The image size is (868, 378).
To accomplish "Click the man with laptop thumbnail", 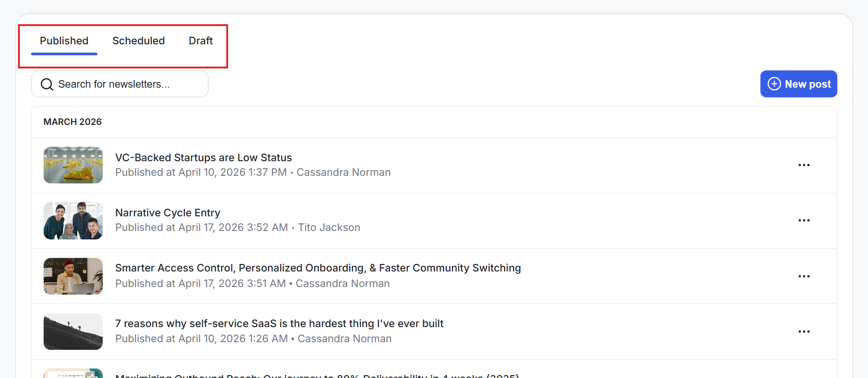I will (73, 276).
